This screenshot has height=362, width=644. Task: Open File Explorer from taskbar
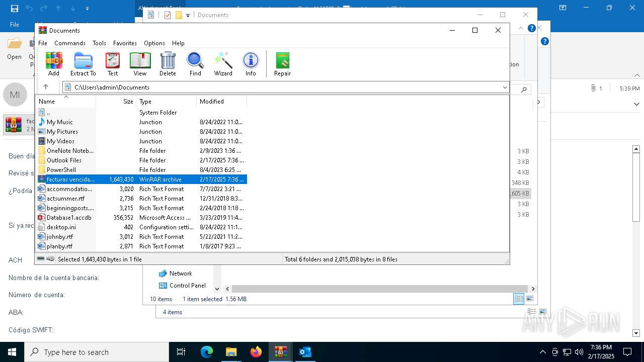point(231,352)
